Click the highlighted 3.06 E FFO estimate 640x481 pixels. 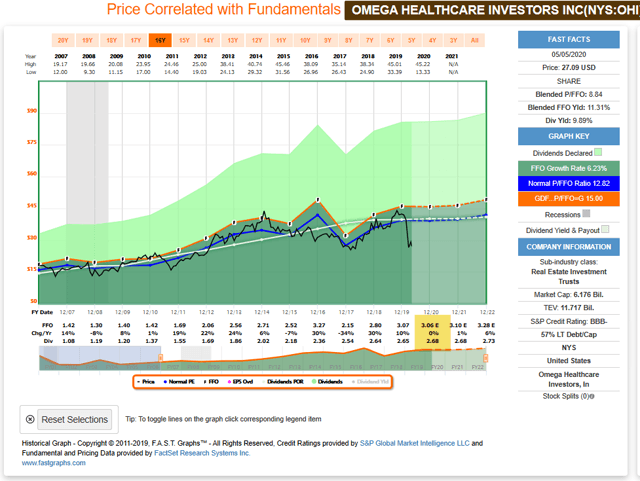pyautogui.click(x=430, y=325)
